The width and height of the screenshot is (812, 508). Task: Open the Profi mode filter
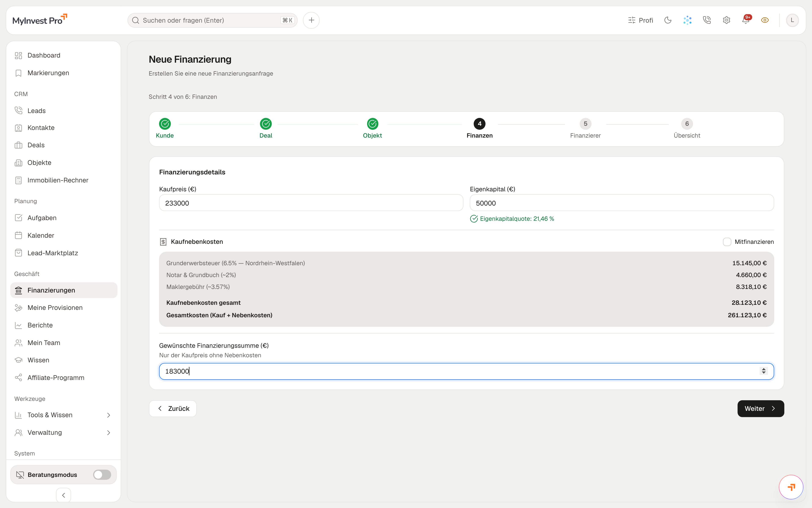pos(640,21)
